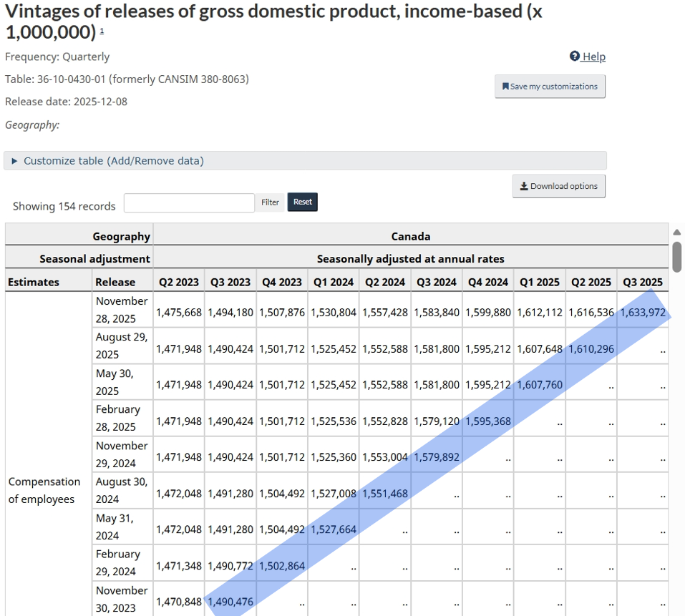Click the Reset button
This screenshot has width=685, height=616.
(302, 202)
